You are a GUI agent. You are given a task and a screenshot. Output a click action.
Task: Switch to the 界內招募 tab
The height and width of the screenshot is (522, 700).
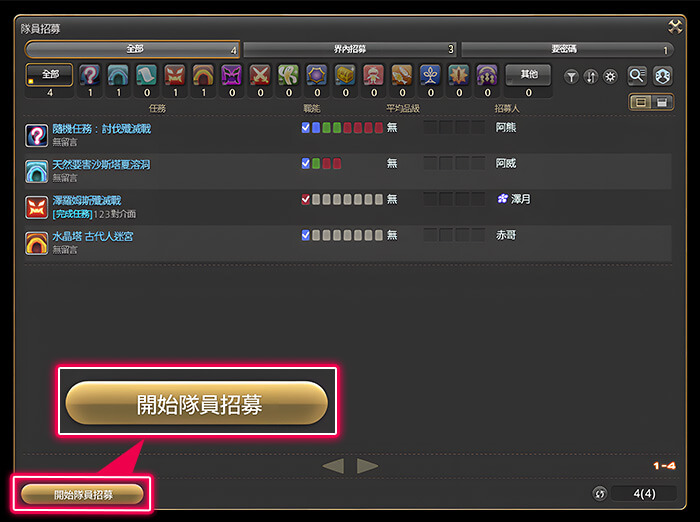click(350, 49)
